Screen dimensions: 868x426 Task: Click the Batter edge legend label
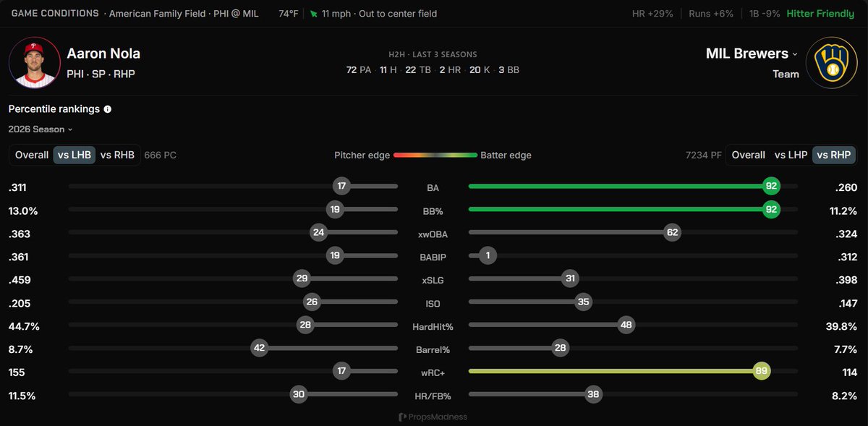tap(506, 155)
